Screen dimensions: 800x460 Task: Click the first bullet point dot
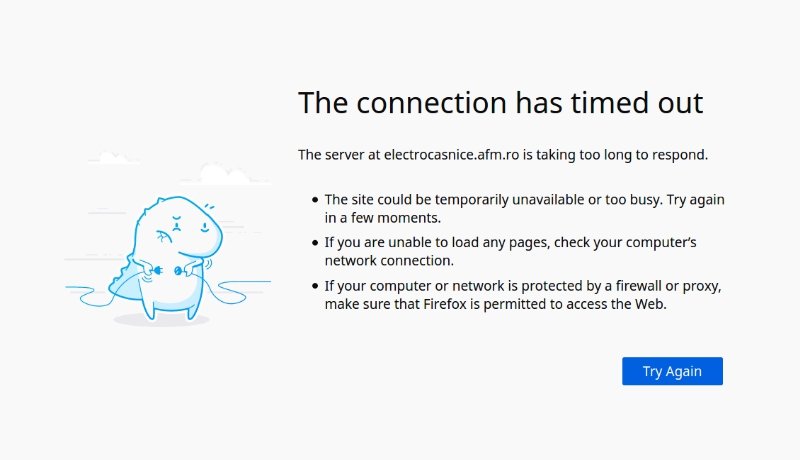click(316, 200)
